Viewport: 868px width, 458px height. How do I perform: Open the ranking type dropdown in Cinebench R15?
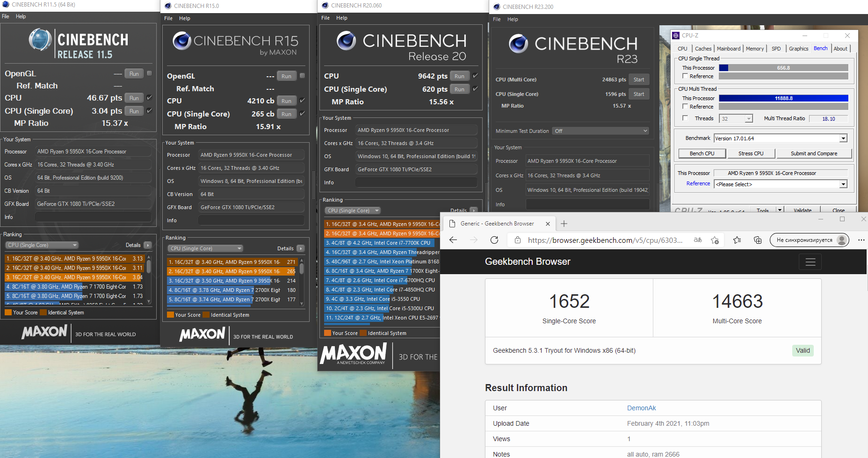206,248
